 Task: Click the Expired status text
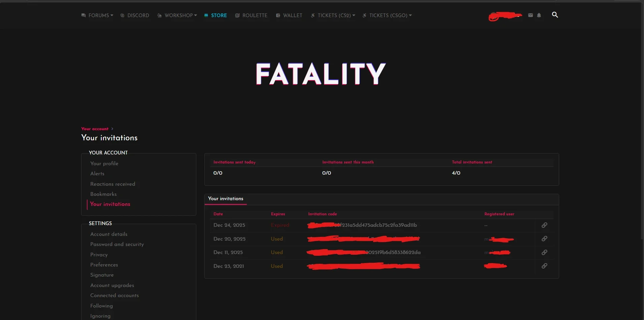(x=280, y=225)
